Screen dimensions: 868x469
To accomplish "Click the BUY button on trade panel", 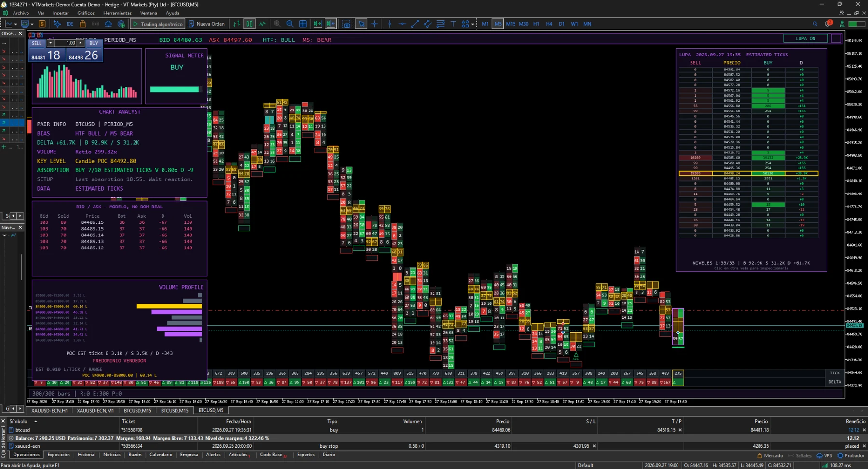I will [x=94, y=43].
